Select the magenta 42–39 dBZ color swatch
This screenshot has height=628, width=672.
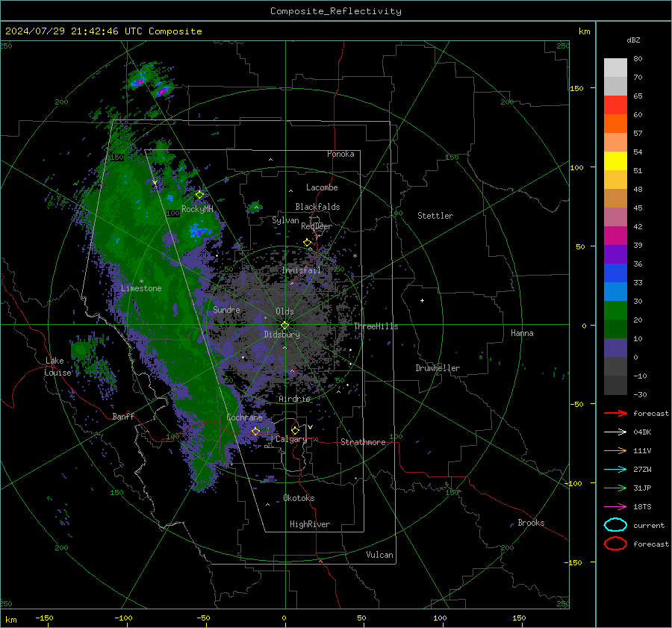point(615,236)
